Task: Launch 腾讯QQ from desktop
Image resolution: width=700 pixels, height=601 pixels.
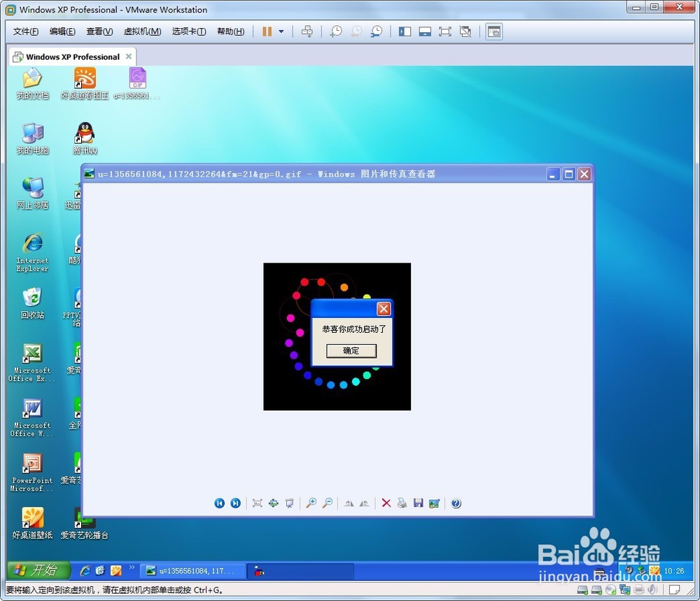Action: point(85,139)
